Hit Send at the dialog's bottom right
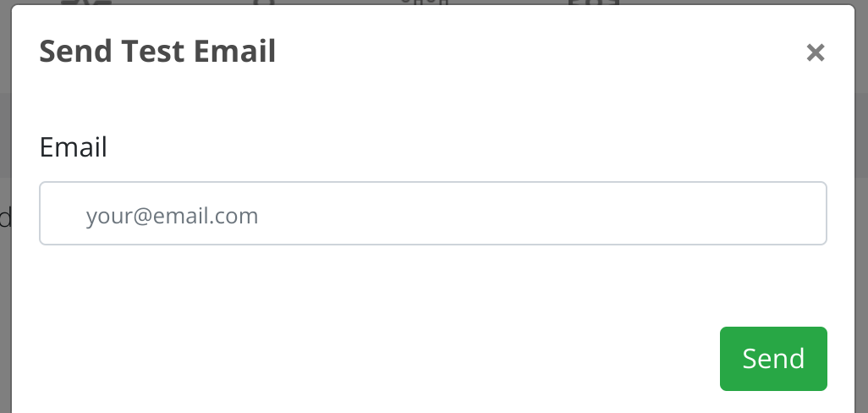 pyautogui.click(x=772, y=359)
